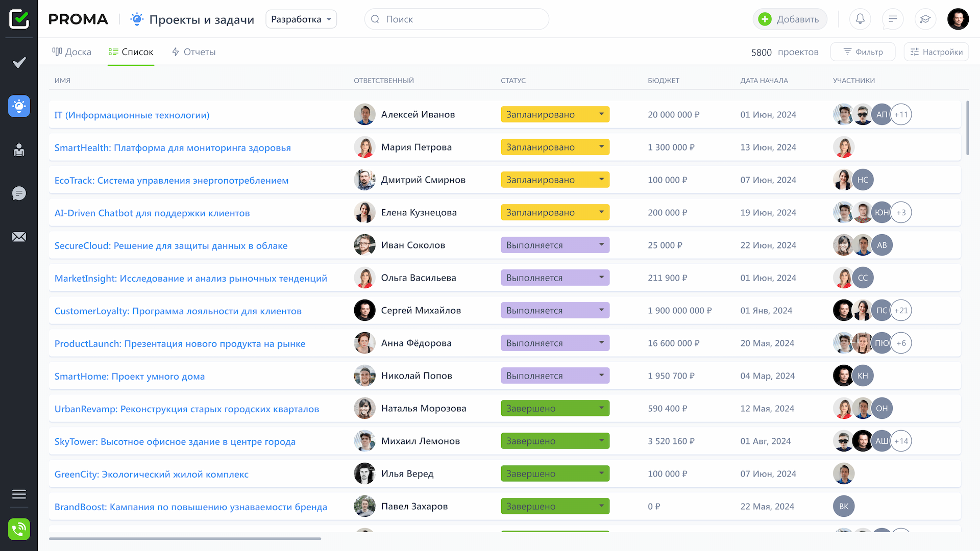Screen dimensions: 980x551
Task: Click the +21 participants badge
Action: [901, 310]
